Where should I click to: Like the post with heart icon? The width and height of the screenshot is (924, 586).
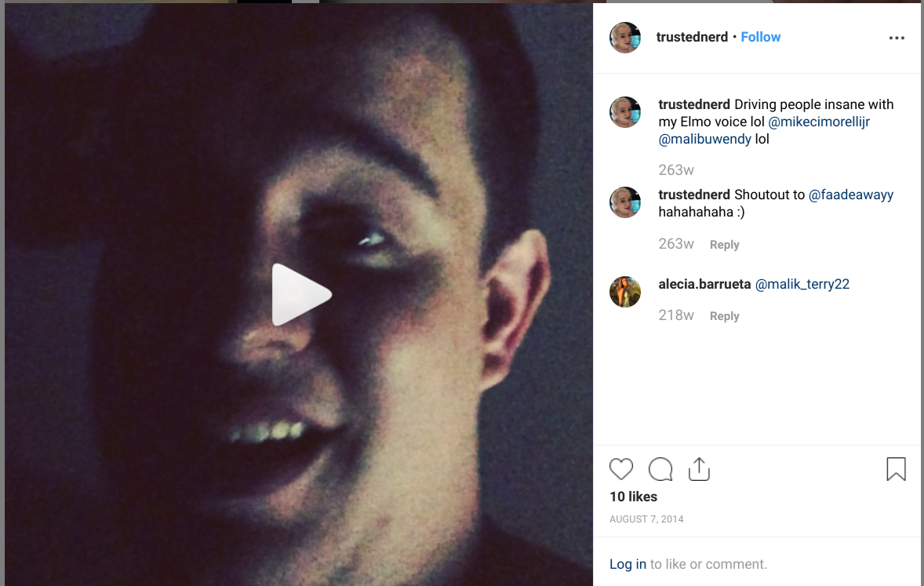point(621,469)
